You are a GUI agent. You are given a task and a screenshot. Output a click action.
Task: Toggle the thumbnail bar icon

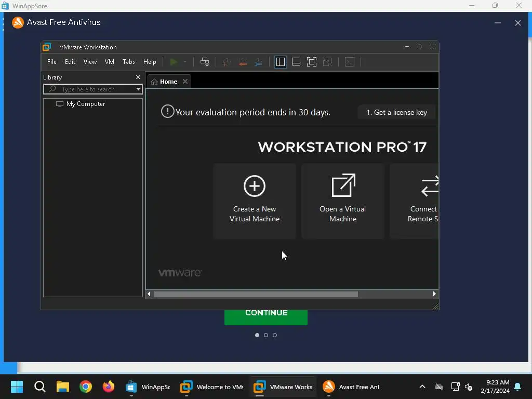tap(296, 62)
